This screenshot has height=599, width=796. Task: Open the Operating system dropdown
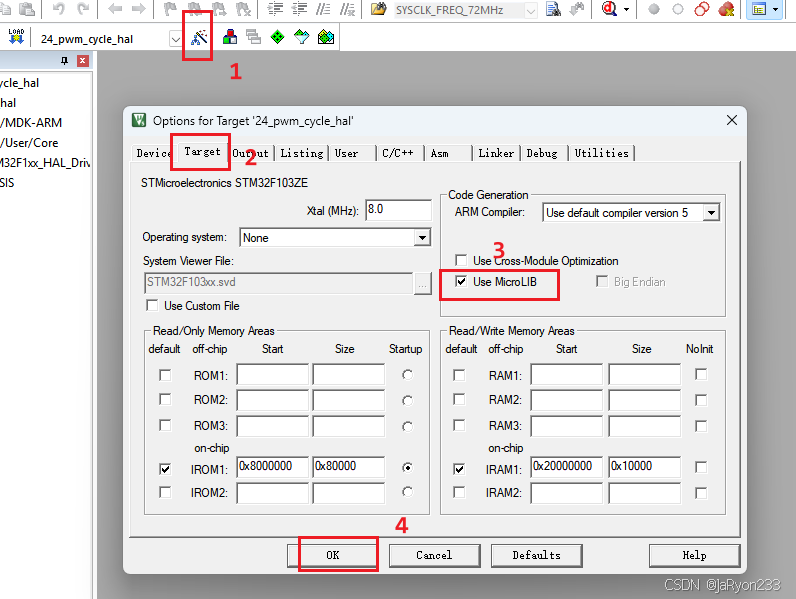pyautogui.click(x=422, y=238)
